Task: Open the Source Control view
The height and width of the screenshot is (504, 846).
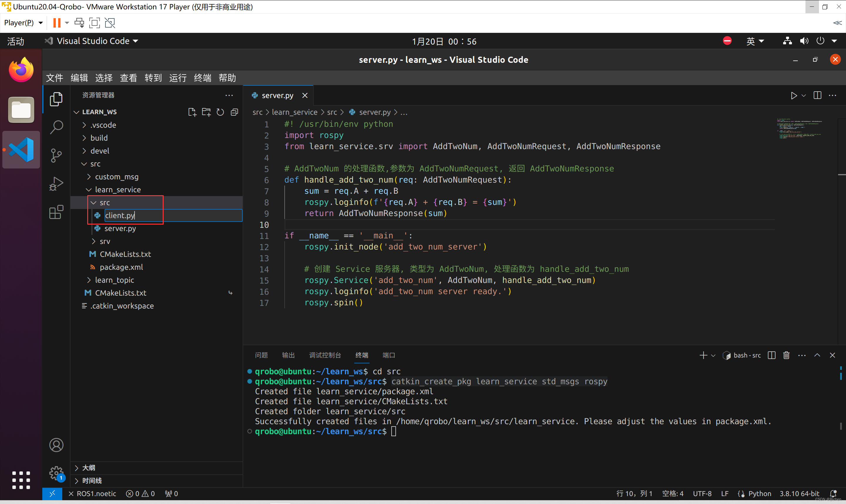Action: [56, 156]
